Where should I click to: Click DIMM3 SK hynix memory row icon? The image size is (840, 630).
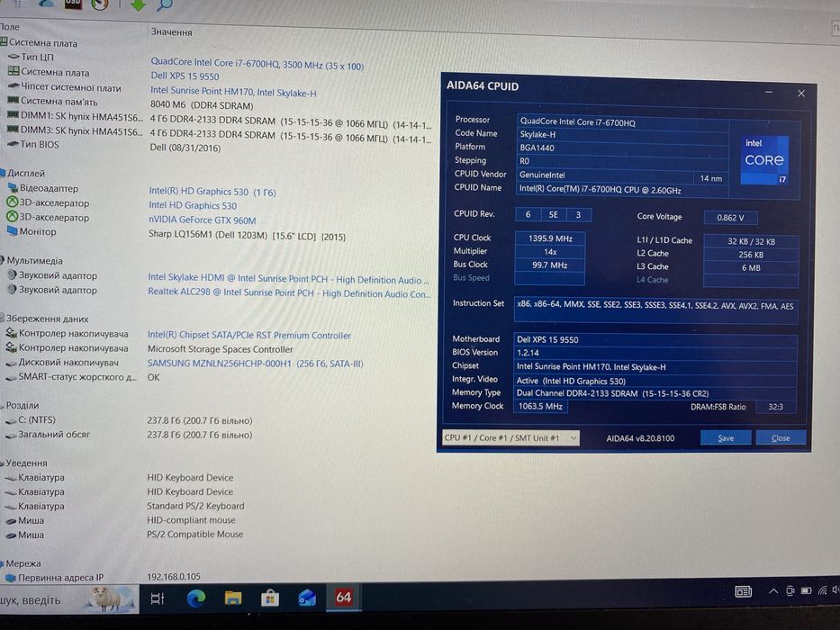pos(13,130)
